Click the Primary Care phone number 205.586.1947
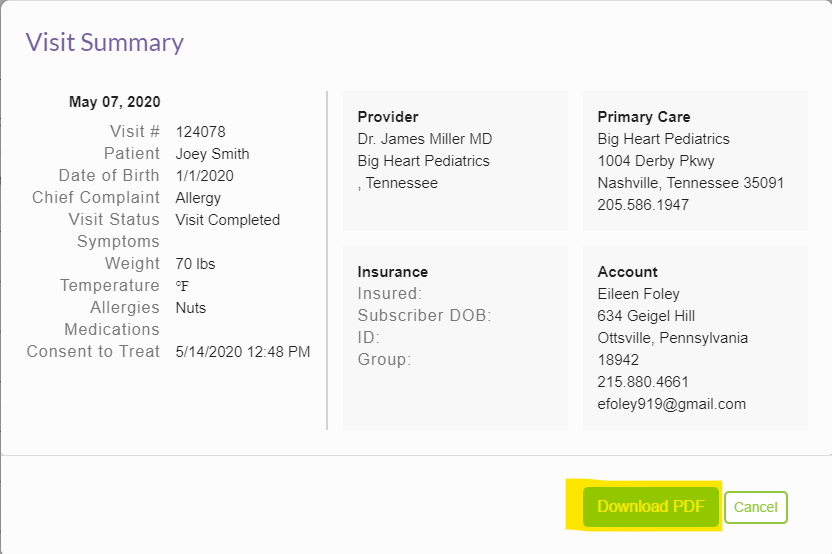Screen dimensions: 832x554 click(x=642, y=205)
